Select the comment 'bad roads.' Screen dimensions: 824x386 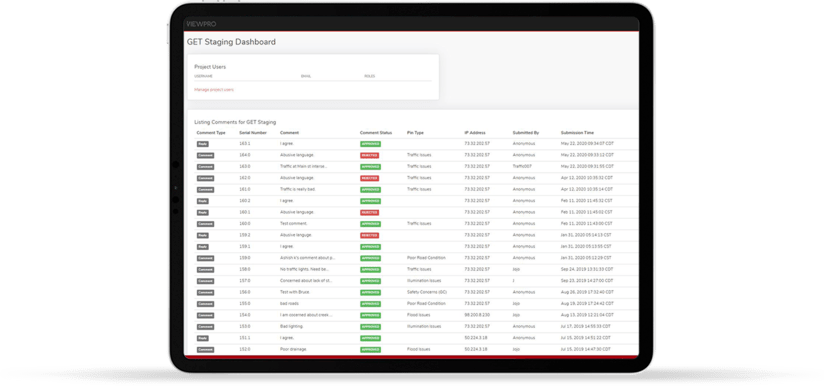pos(289,304)
